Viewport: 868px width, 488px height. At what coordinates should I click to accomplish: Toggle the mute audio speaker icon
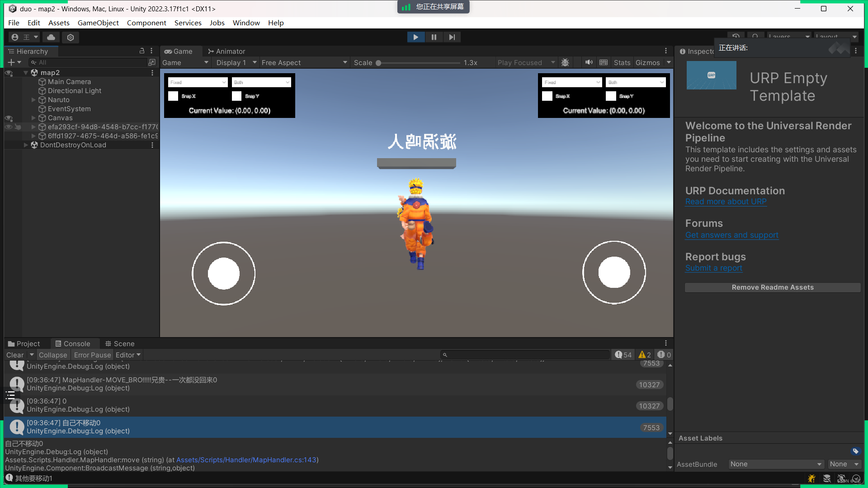tap(589, 62)
